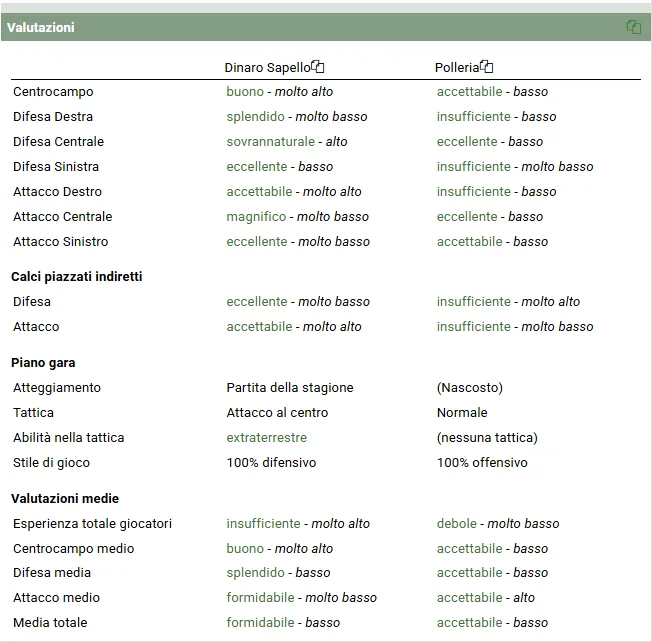Click Dinaro Sapello's 'eccellente' Difesa Sinistra rating
652x642 pixels.
click(x=256, y=167)
